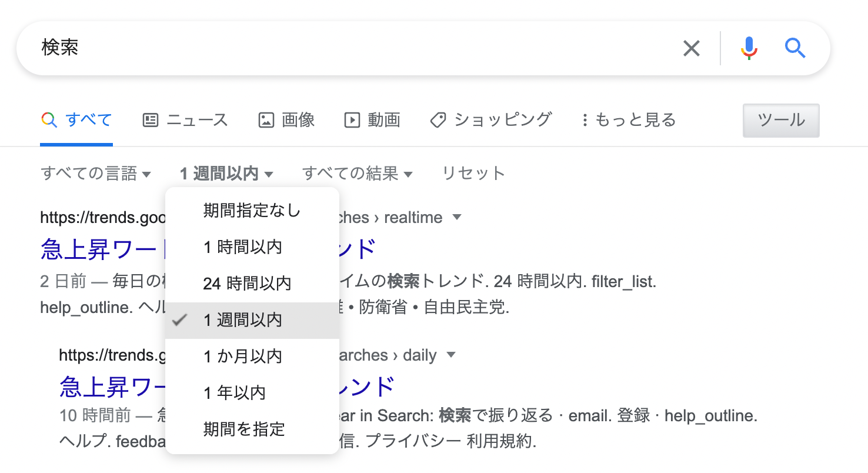Expand the すべての結果 dropdown

(358, 174)
